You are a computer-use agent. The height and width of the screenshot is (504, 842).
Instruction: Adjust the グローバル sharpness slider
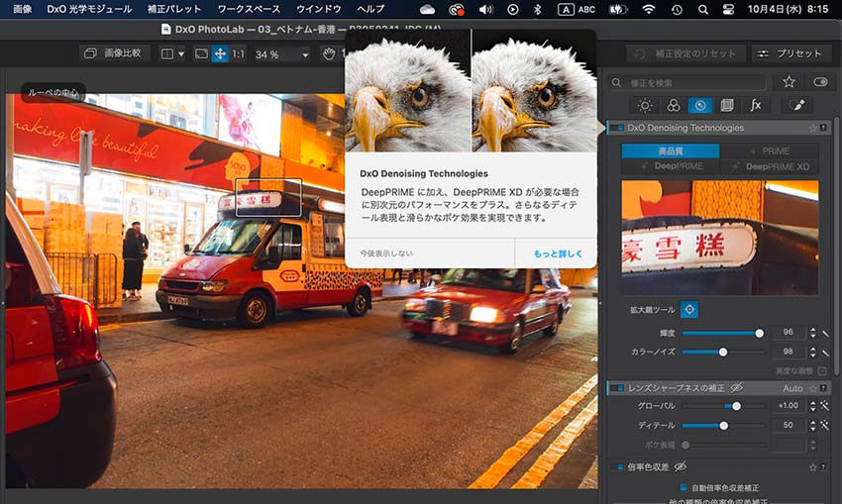click(x=723, y=406)
